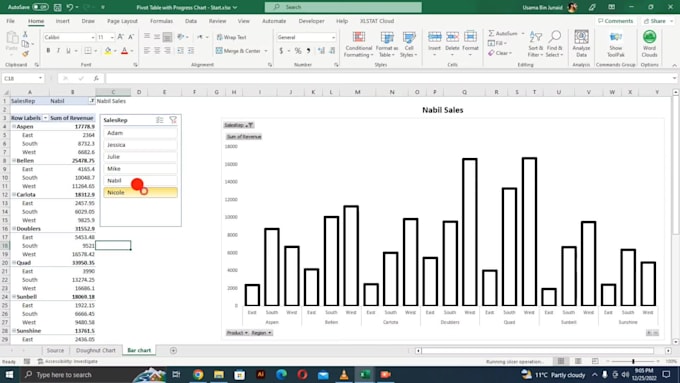
Task: Switch to the Source sheet tab
Action: 55,350
